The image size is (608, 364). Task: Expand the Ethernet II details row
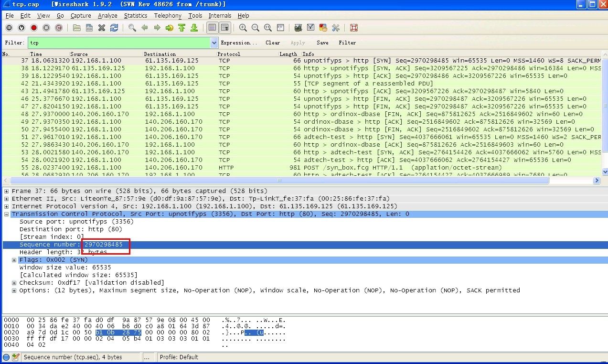(x=7, y=199)
